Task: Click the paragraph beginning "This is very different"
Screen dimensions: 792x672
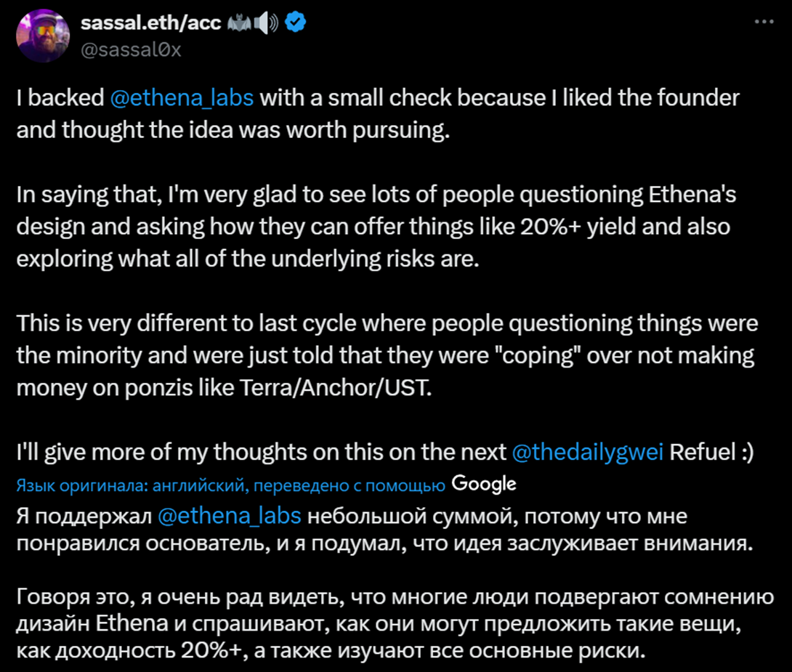Action: tap(387, 355)
